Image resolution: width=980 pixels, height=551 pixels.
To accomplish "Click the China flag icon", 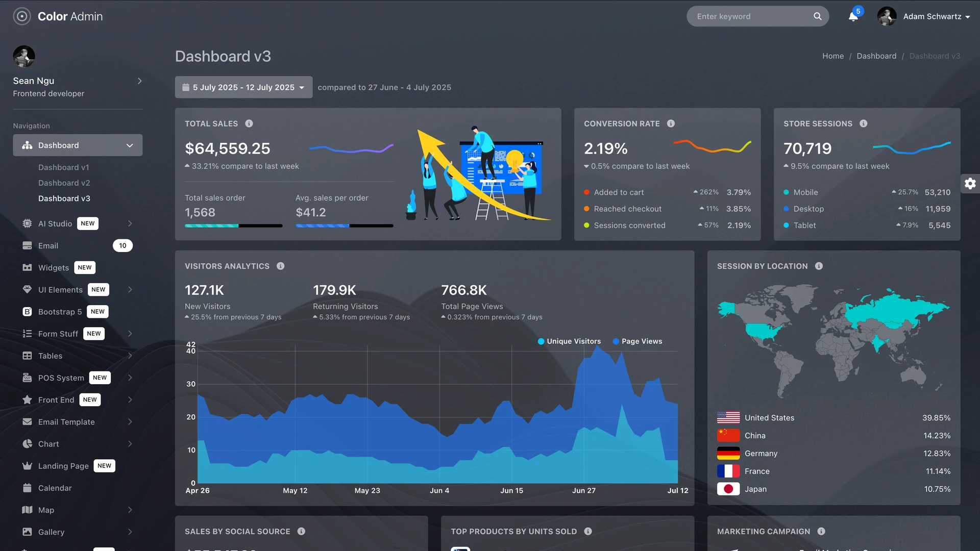I will point(728,436).
